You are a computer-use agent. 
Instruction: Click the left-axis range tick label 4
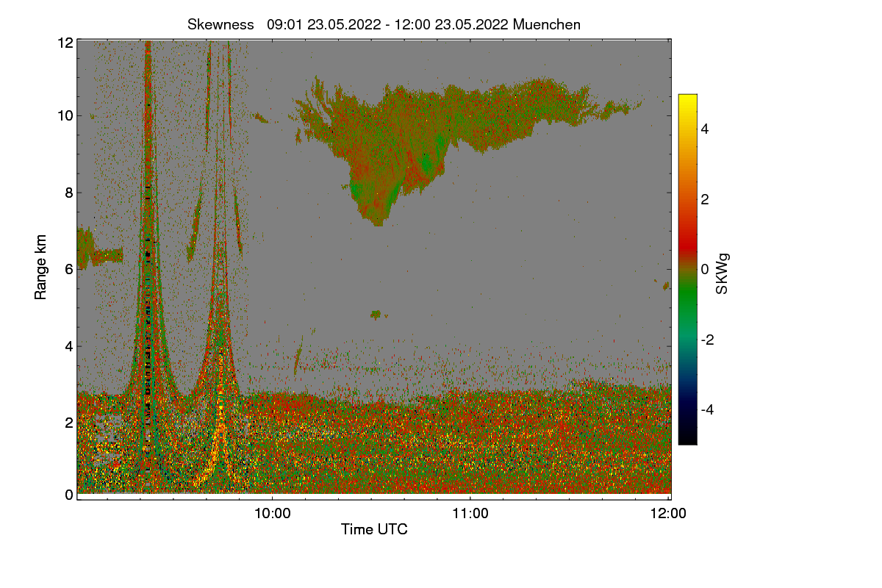(69, 345)
